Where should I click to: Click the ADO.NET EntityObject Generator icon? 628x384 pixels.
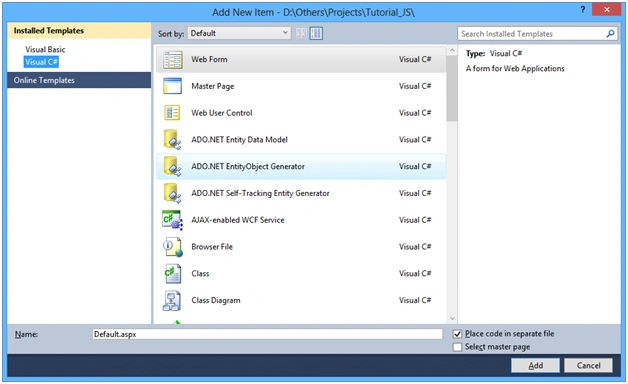pyautogui.click(x=173, y=166)
